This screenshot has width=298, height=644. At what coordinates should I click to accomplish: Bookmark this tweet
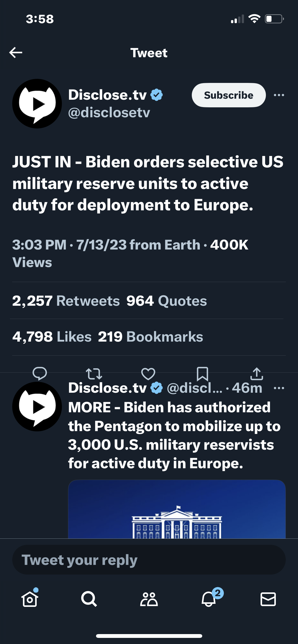(x=202, y=374)
